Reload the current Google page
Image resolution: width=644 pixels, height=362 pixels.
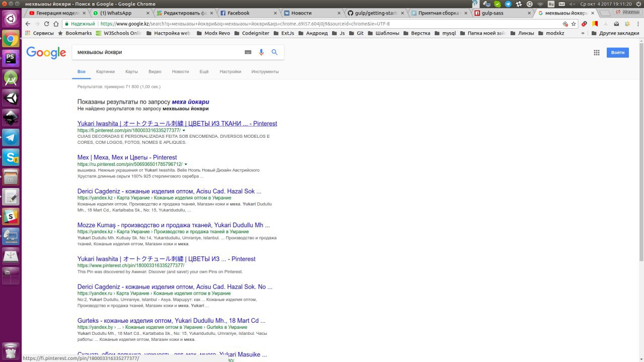(x=47, y=24)
